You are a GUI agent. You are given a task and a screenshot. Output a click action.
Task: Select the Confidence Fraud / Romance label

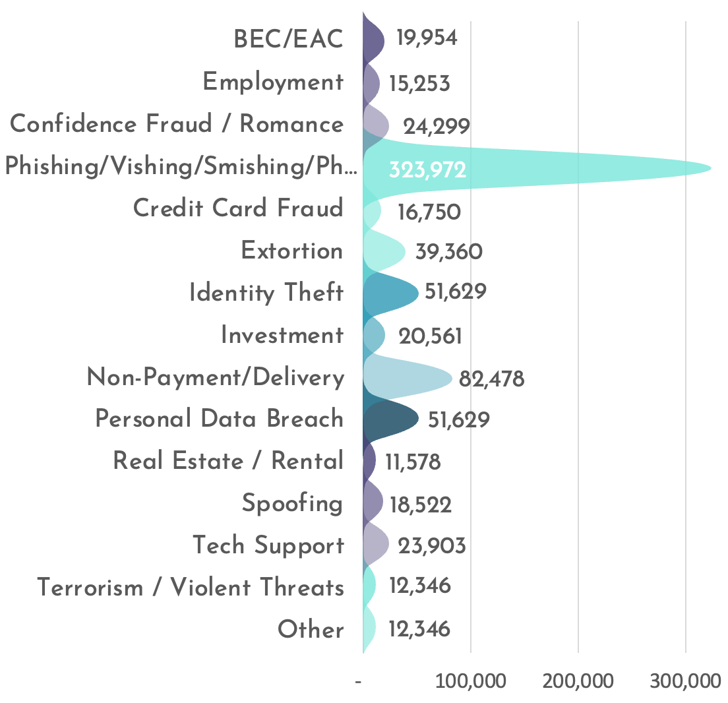tap(177, 124)
